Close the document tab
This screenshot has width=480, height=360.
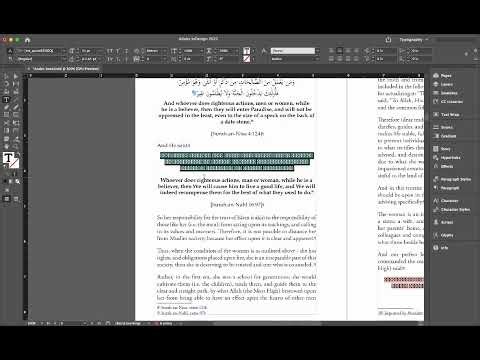coord(29,69)
